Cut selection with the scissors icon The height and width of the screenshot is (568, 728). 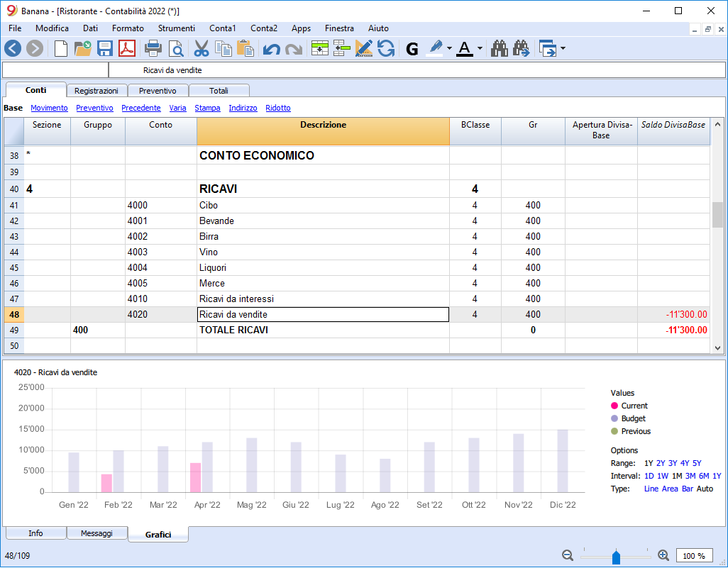[x=202, y=48]
